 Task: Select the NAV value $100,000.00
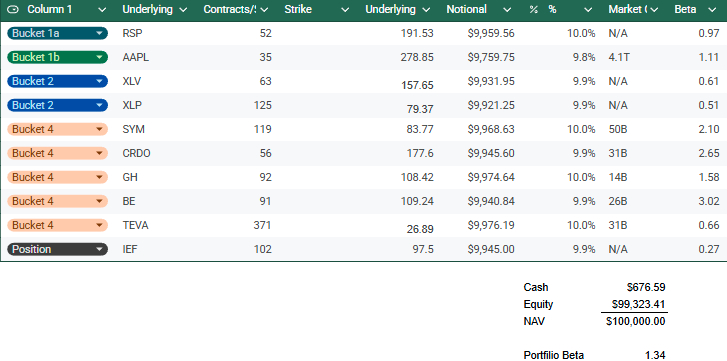point(636,321)
